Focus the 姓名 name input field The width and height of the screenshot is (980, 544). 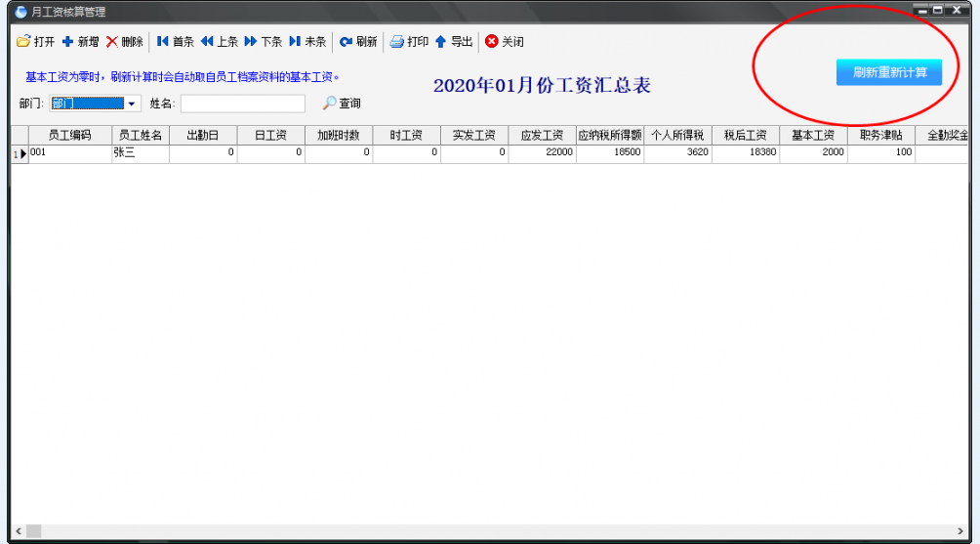(x=242, y=104)
